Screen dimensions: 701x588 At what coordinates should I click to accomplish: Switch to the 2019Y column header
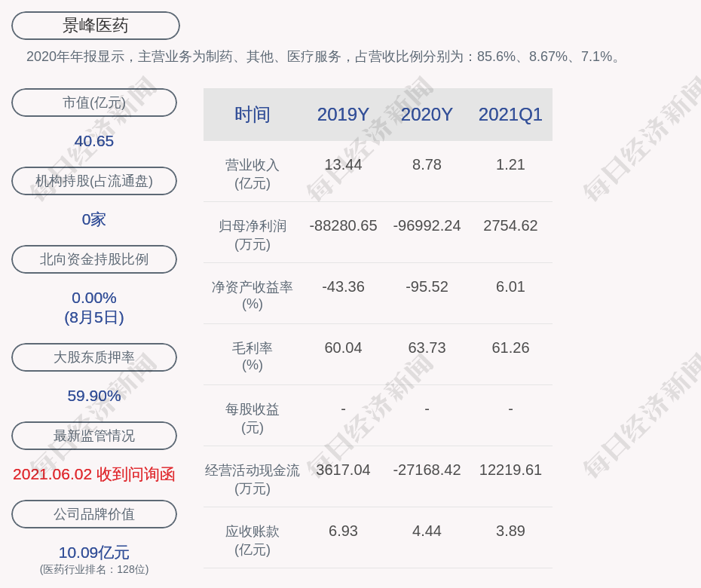tap(343, 115)
